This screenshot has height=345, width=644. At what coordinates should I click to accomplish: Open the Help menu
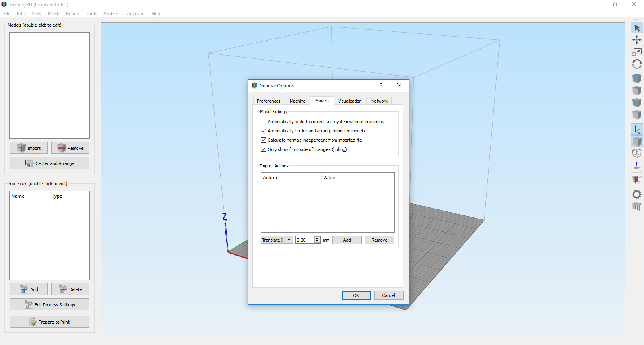(x=156, y=14)
